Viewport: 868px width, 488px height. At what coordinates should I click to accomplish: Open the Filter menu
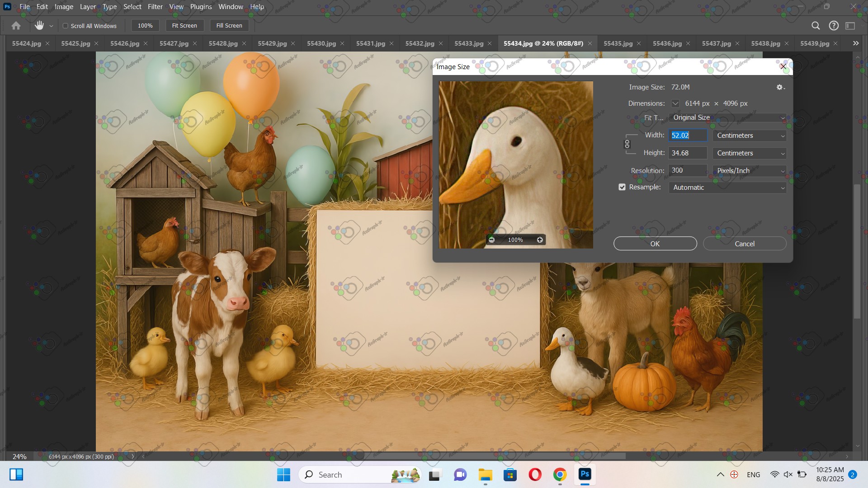[155, 7]
